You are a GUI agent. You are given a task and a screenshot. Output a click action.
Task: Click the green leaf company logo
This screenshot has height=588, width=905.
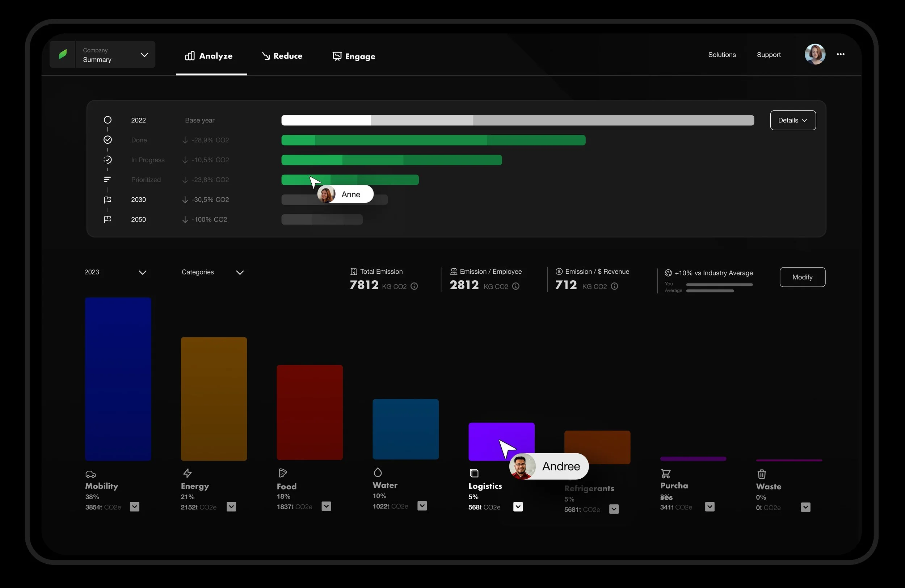63,54
